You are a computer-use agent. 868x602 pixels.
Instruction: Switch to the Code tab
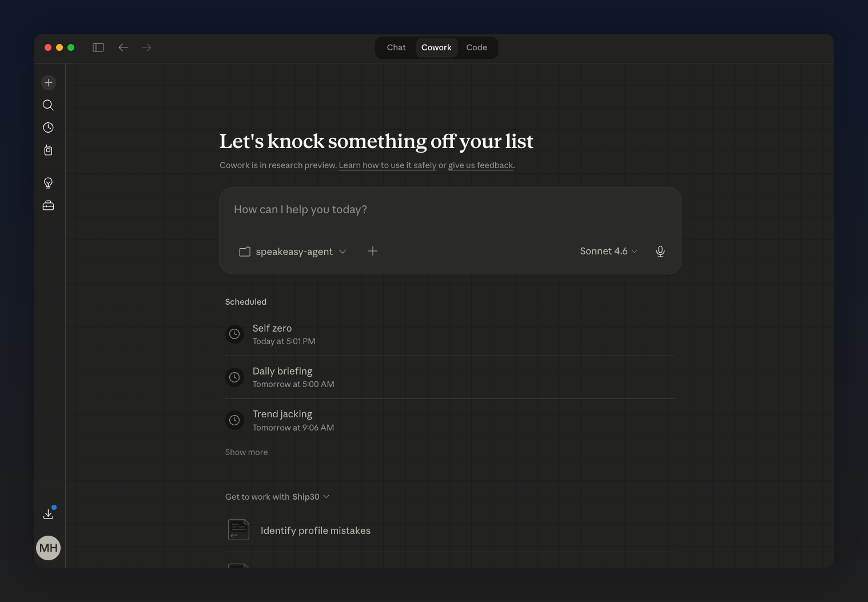pyautogui.click(x=476, y=47)
